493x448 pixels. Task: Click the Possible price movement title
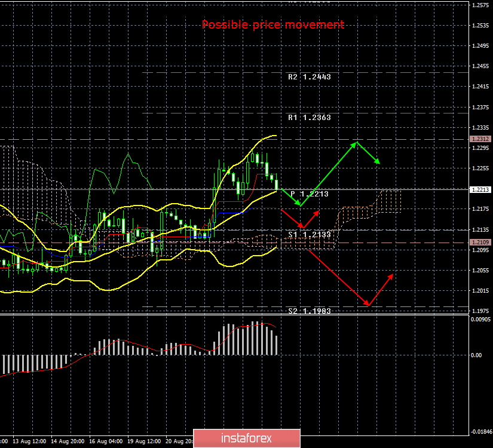coord(273,25)
